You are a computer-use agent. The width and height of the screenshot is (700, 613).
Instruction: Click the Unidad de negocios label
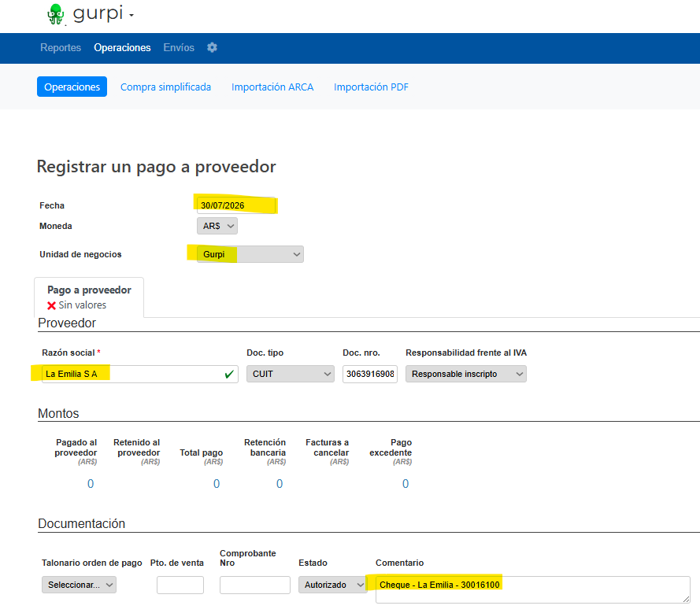[80, 254]
